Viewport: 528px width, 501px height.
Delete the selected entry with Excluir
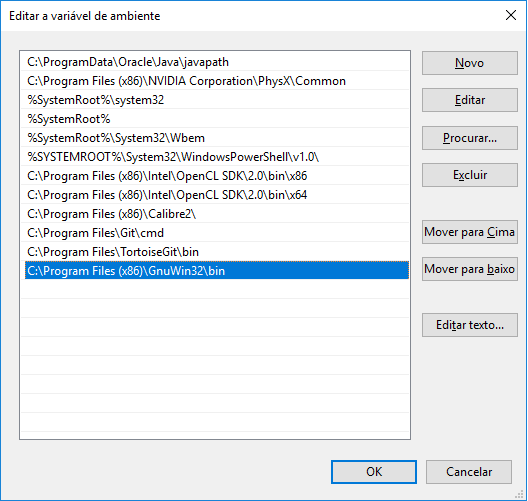point(470,175)
